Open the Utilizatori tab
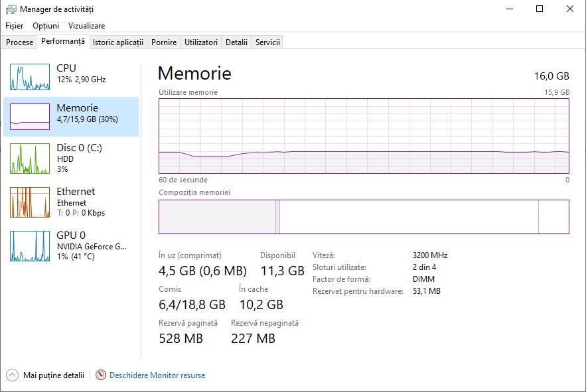Screen dimensions: 586x392 pyautogui.click(x=201, y=42)
